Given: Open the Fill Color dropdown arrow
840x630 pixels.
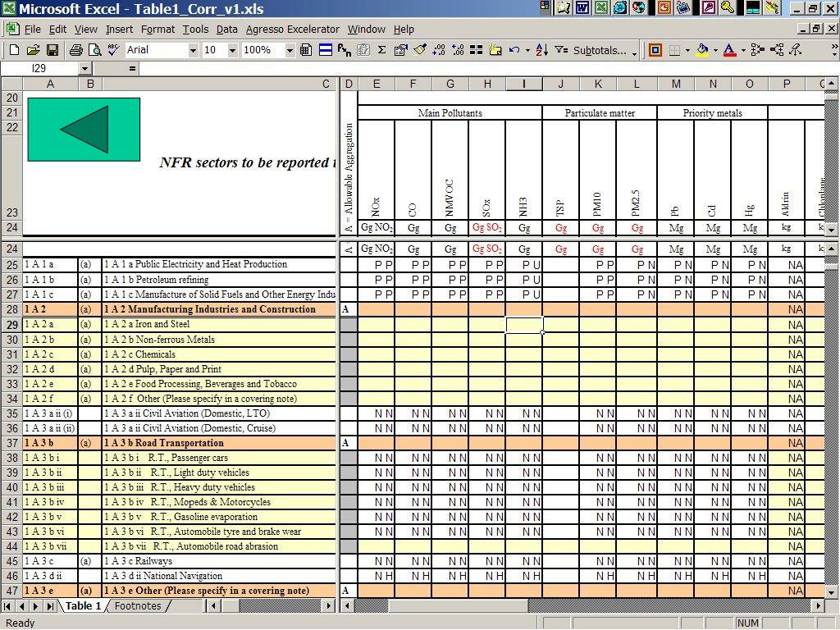Looking at the screenshot, I should click(715, 50).
